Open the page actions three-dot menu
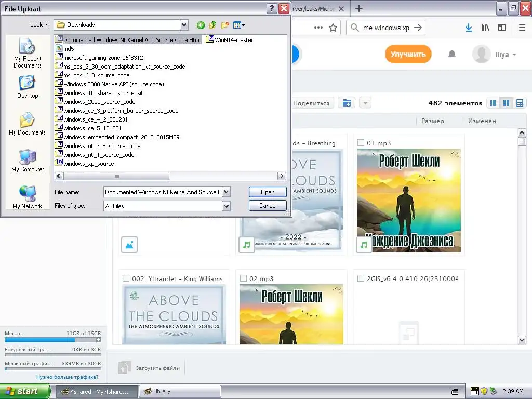 point(318,28)
